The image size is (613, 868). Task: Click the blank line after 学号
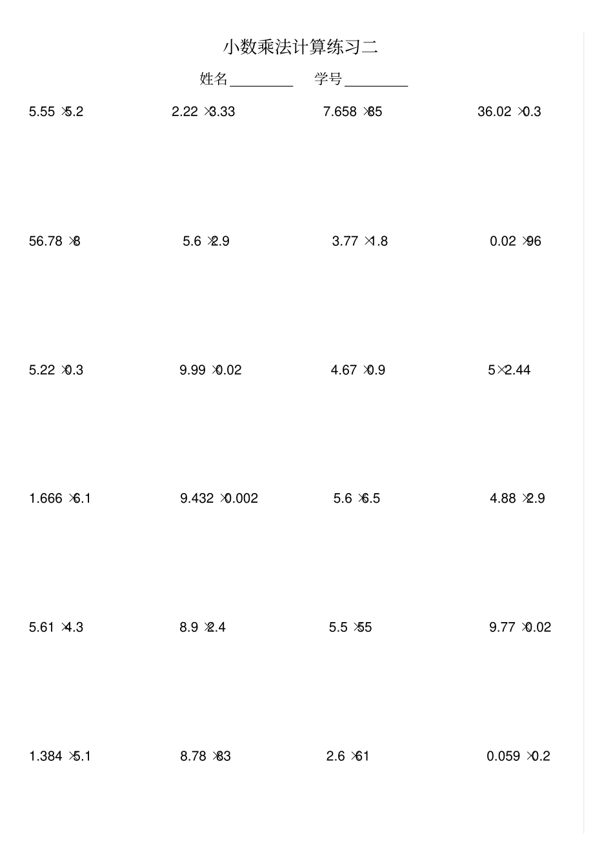[376, 81]
